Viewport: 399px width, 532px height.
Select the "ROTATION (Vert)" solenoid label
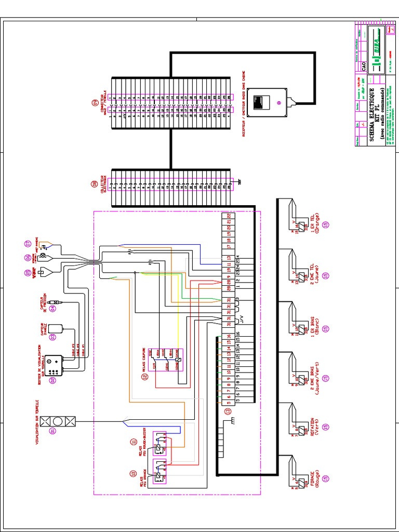tap(314, 428)
